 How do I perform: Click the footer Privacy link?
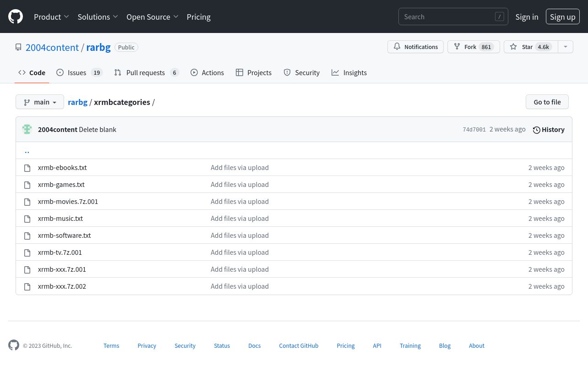click(147, 346)
